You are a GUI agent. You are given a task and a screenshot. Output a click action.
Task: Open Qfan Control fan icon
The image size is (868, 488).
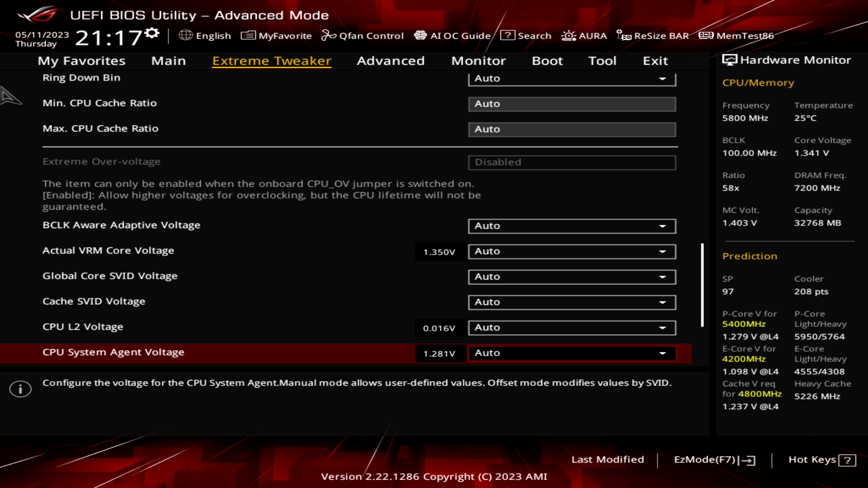329,35
